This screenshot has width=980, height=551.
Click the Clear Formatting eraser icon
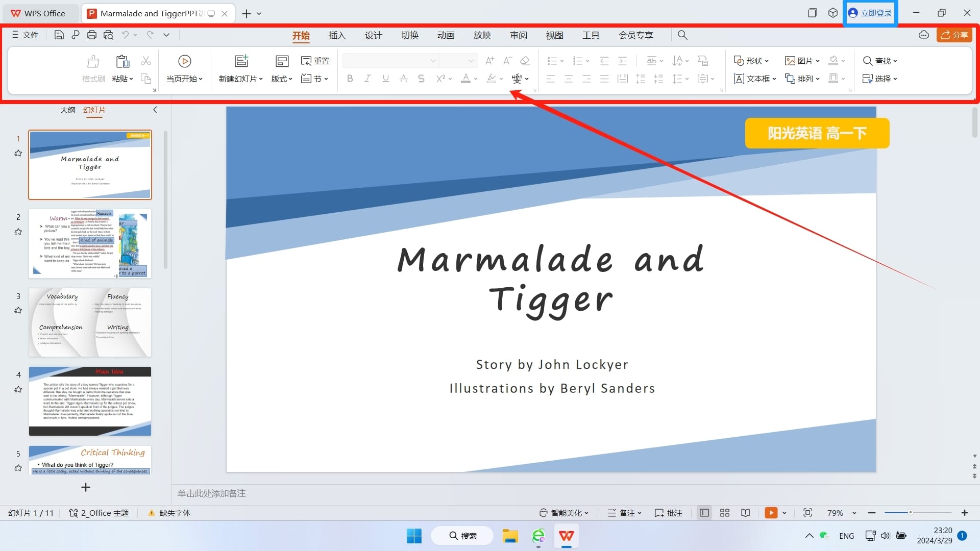click(525, 61)
